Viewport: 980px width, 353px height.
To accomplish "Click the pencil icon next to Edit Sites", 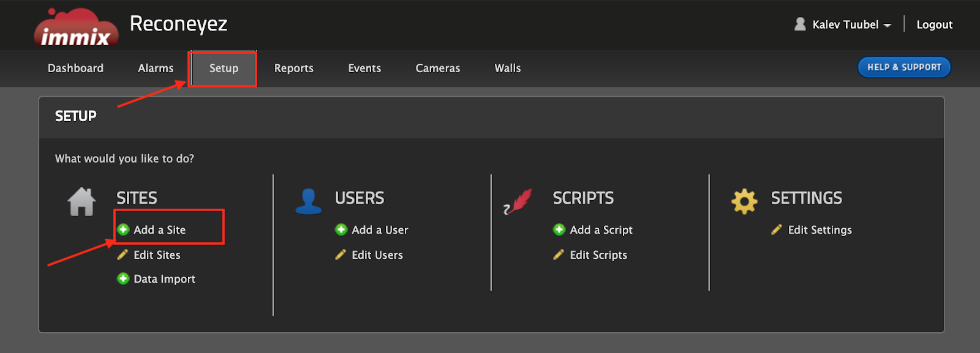I will (x=123, y=255).
